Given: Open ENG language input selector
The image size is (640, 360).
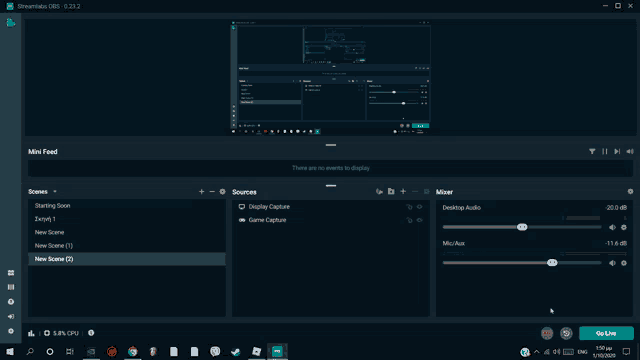Looking at the screenshot, I should (x=582, y=351).
